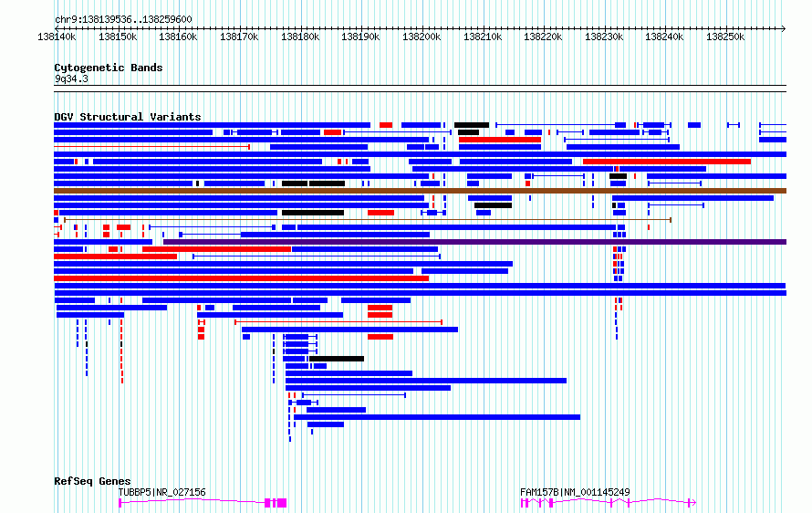812x513 pixels.
Task: Click the TUBBP5|NR_027156 gene label
Action: click(162, 492)
